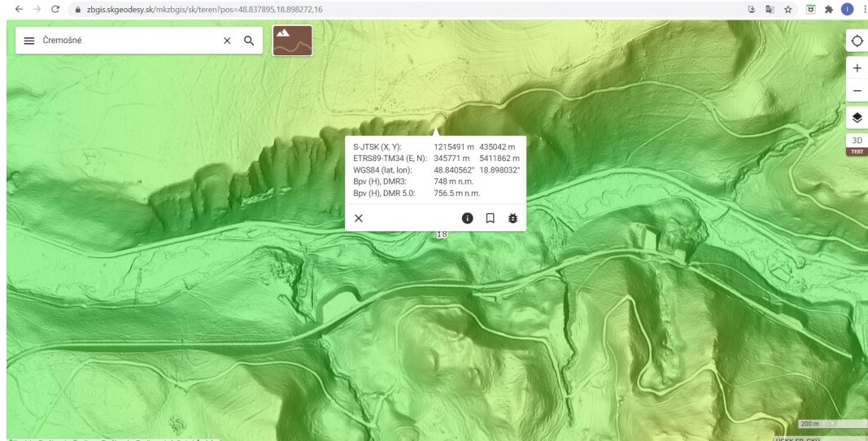Go back in the browser
Screen dimensions: 868x441
pos(9,8)
